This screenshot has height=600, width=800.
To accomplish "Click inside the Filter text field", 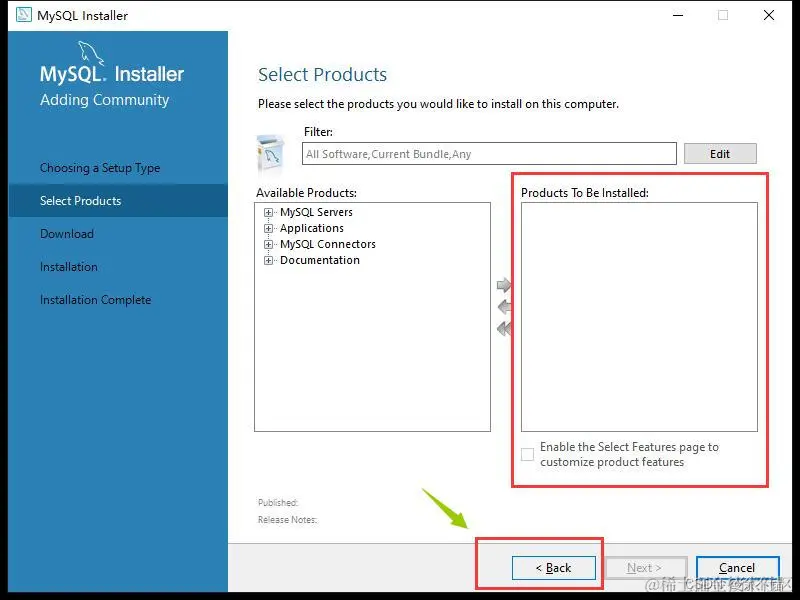I will coord(489,154).
